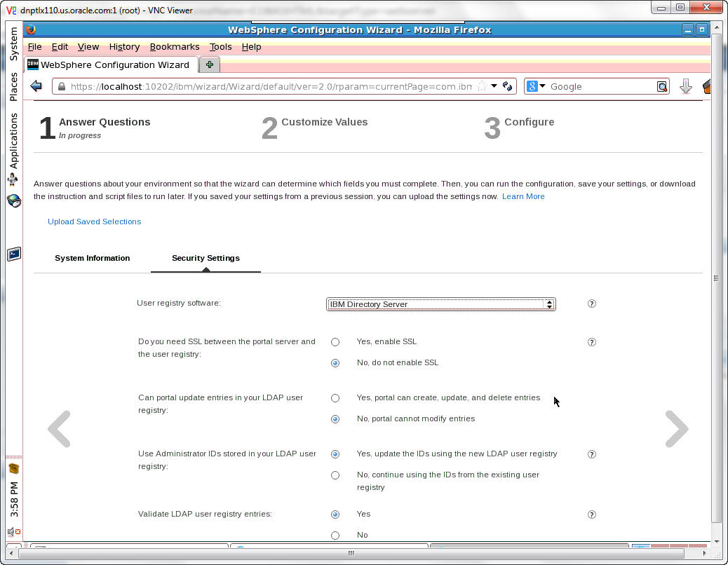Select Yes, enable SSL
Image resolution: width=728 pixels, height=565 pixels.
[335, 342]
